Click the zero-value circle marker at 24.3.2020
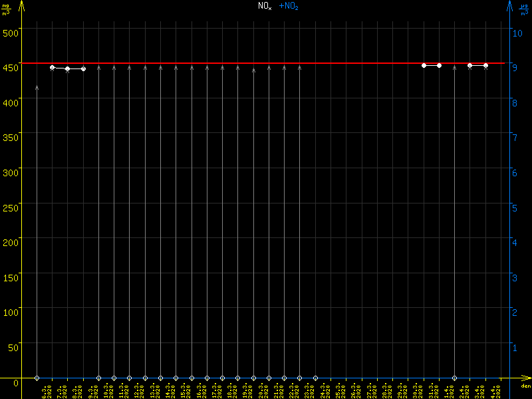Screen dimensions: 532x399 point(315,378)
